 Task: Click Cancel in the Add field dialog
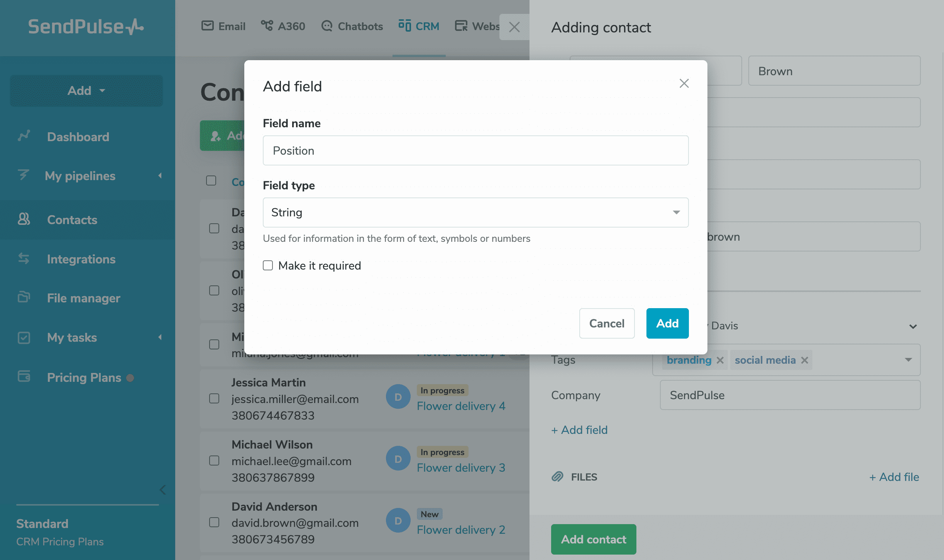607,323
